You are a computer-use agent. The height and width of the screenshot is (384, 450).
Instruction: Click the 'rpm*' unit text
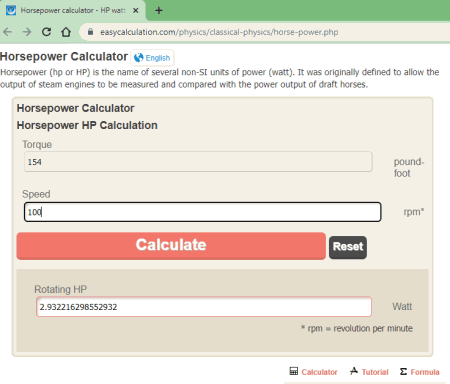(x=414, y=212)
